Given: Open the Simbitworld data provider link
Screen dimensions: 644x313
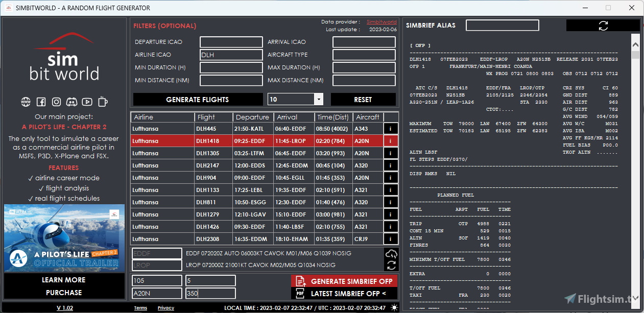Looking at the screenshot, I should (x=381, y=21).
